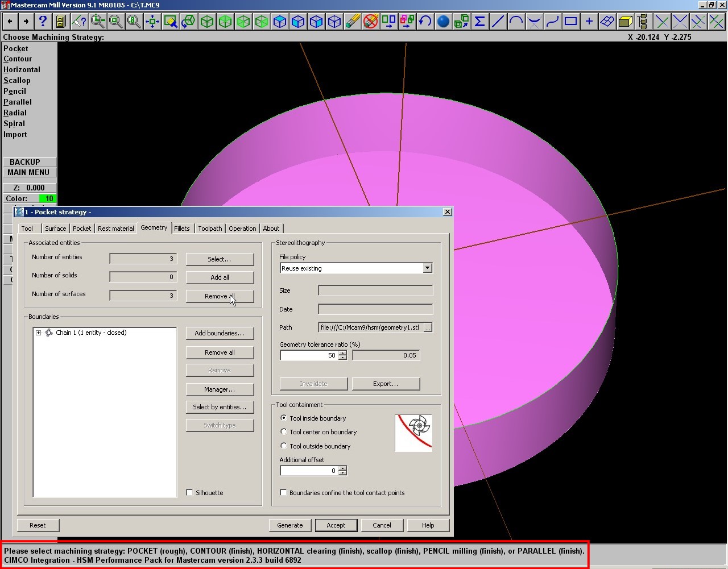The width and height of the screenshot is (728, 569).
Task: Check Boundaries confine the tool contact points
Action: 284,493
